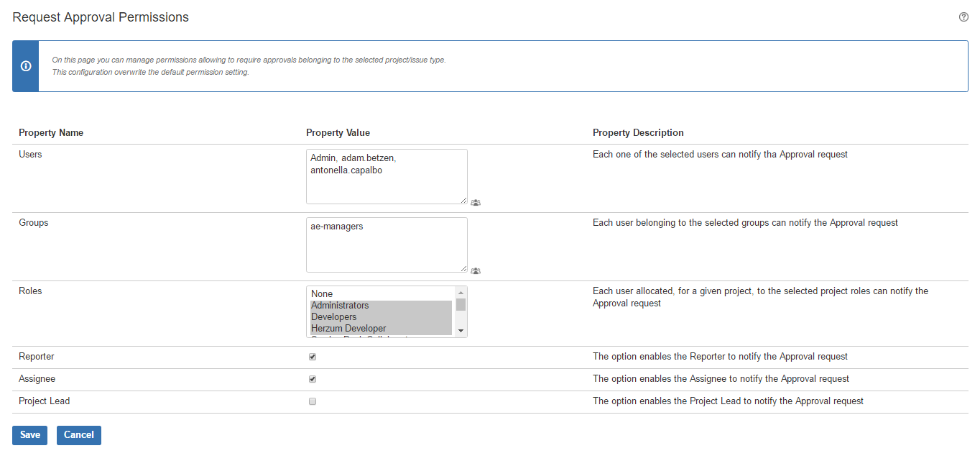Click the info icon in the blue banner
The height and width of the screenshot is (461, 980).
(26, 66)
